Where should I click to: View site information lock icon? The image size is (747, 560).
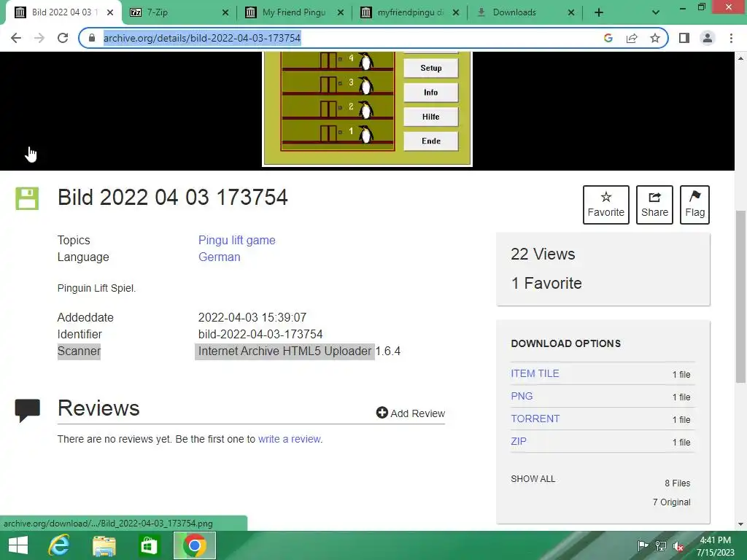pos(92,38)
